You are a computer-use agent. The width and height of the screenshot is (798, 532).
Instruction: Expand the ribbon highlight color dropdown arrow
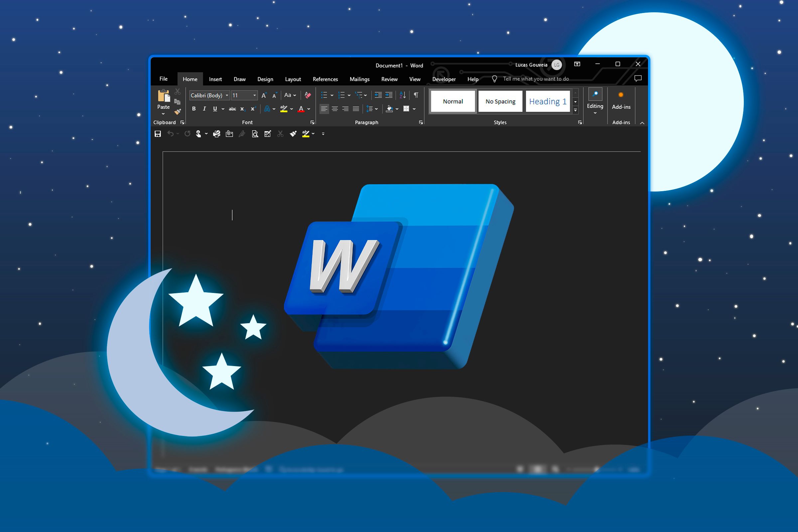click(x=292, y=109)
